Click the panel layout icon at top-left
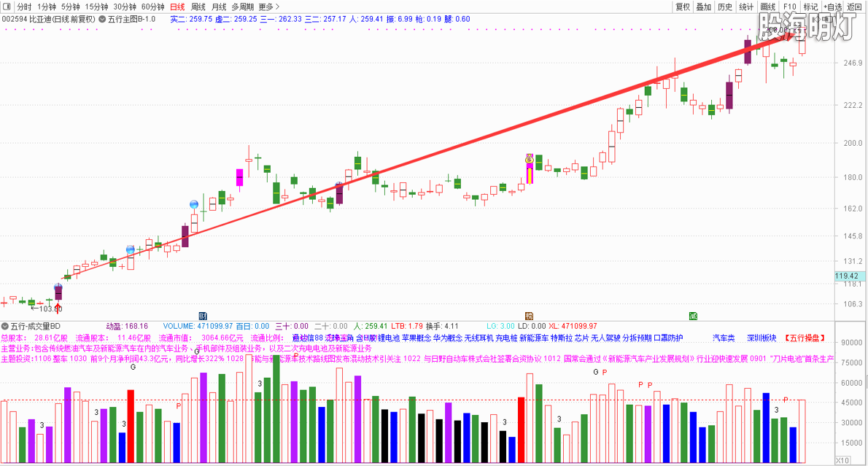The width and height of the screenshot is (868, 466). [x=7, y=7]
